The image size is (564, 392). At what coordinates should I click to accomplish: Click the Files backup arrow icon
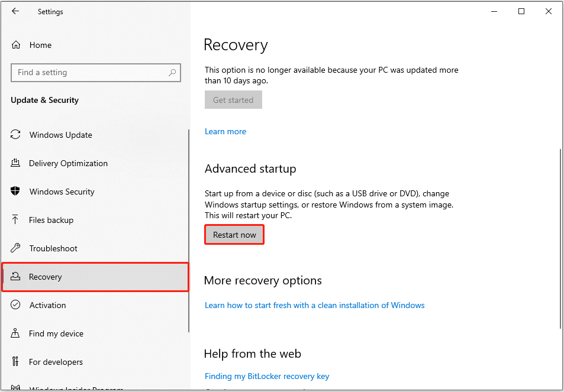(x=15, y=220)
